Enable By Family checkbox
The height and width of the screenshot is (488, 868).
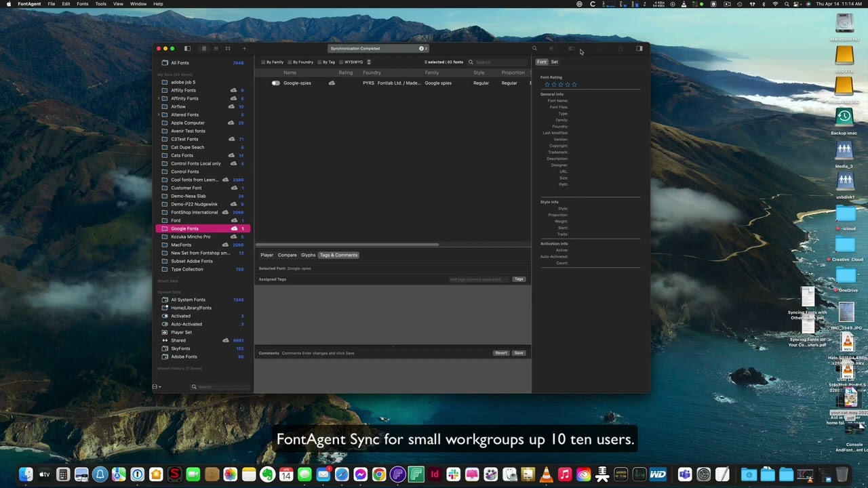263,62
